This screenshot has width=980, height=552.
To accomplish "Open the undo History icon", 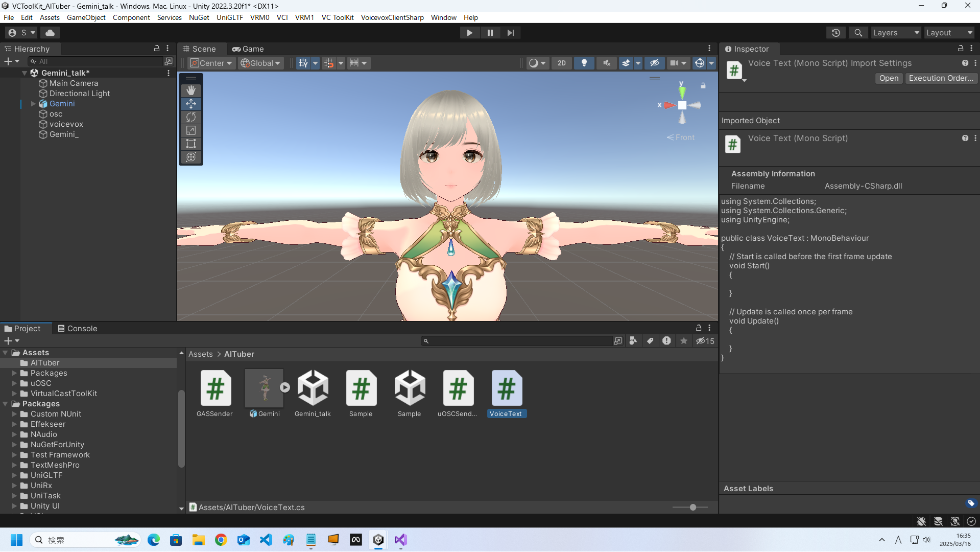I will [x=836, y=33].
